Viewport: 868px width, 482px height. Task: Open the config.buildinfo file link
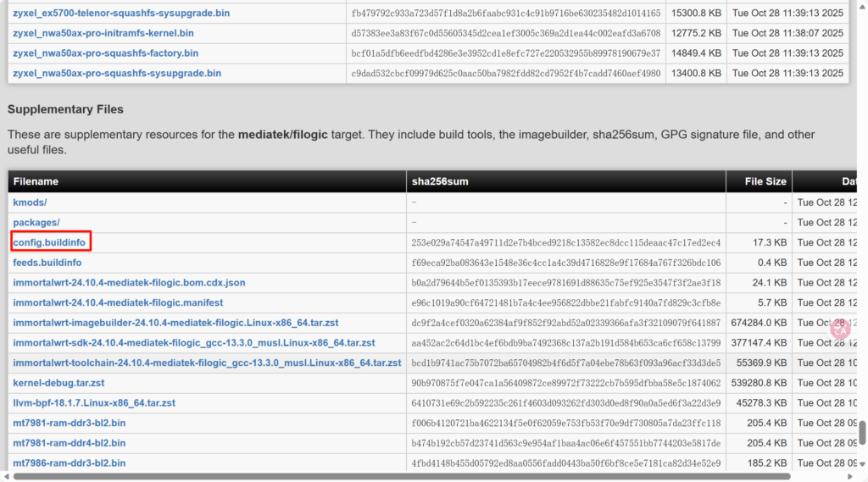51,242
